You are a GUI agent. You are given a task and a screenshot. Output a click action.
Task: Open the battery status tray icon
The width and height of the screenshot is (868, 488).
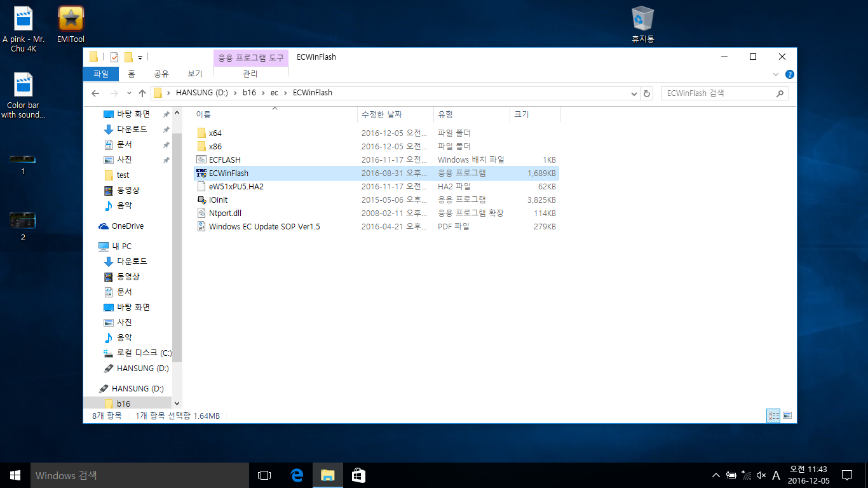731,475
